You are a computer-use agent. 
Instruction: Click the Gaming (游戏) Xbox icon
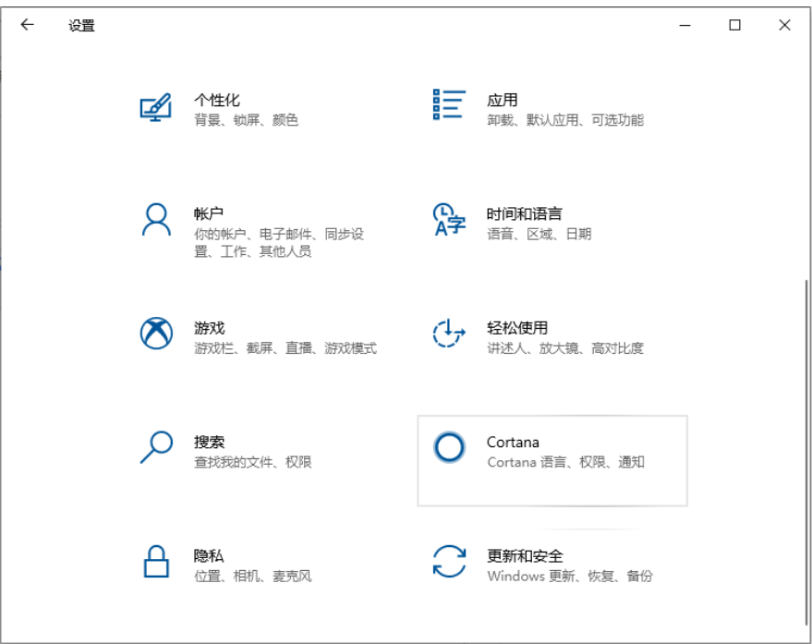(156, 334)
